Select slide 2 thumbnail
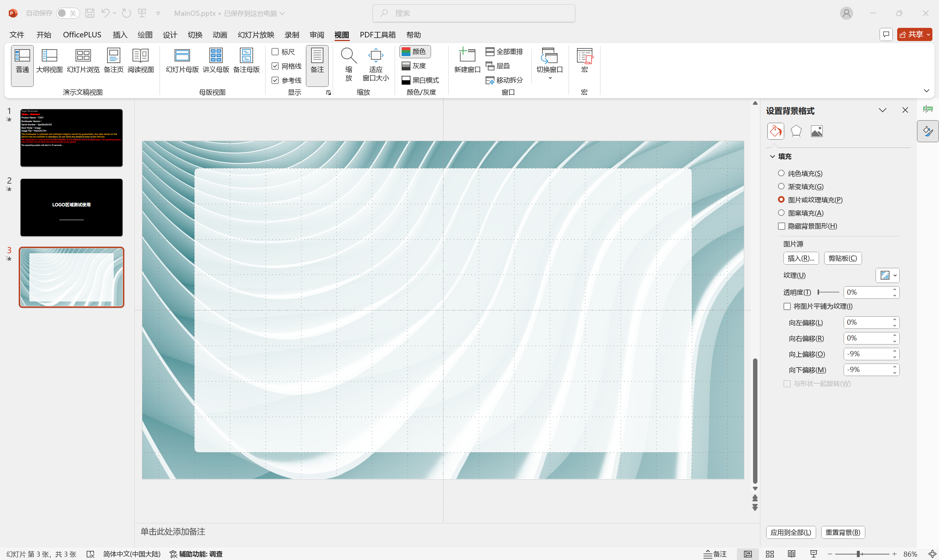This screenshot has height=560, width=939. (x=72, y=207)
